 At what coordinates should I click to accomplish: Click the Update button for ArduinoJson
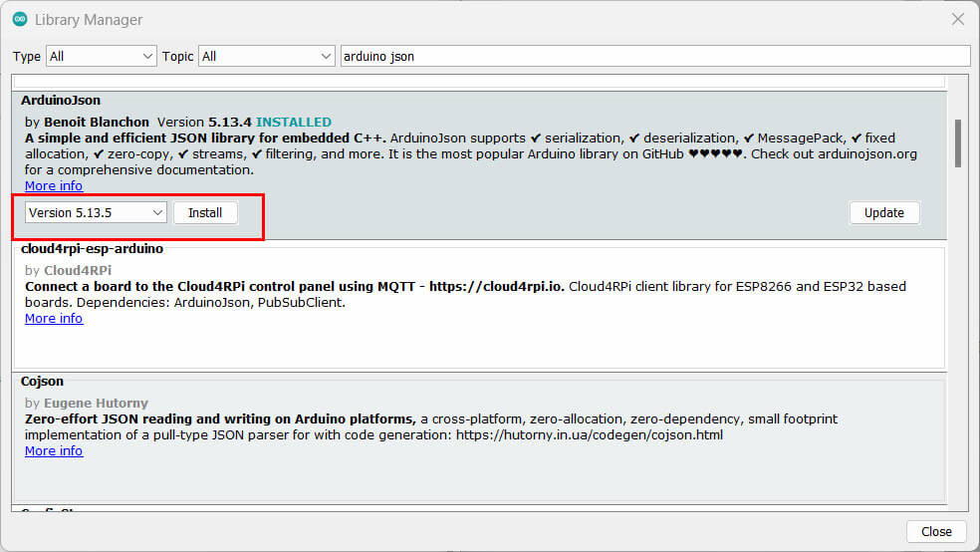[x=883, y=212]
